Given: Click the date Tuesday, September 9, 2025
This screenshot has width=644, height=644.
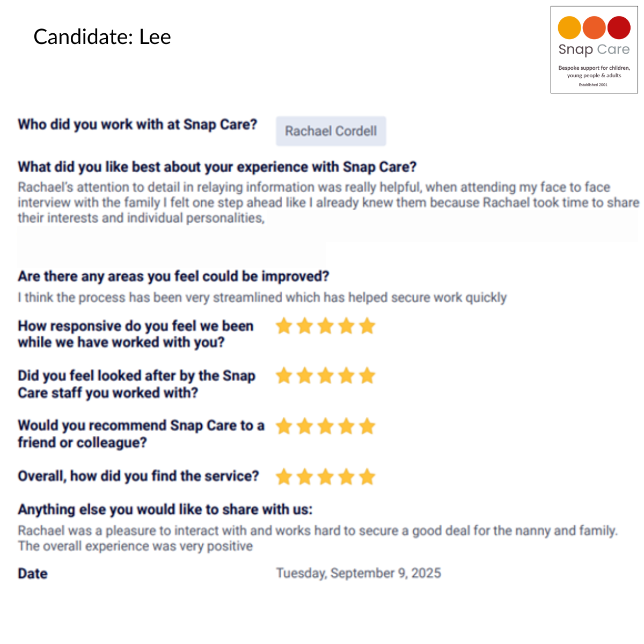Looking at the screenshot, I should [358, 573].
